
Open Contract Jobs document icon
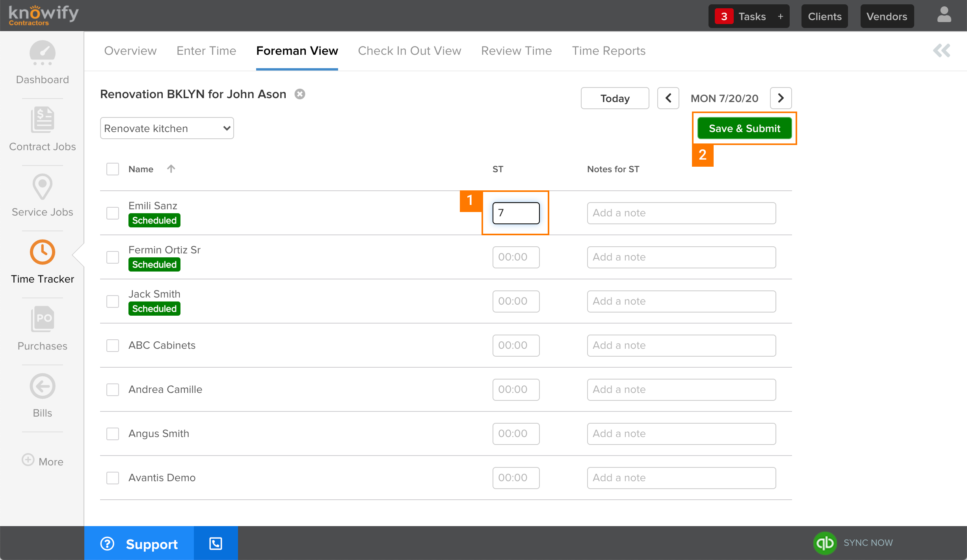pos(43,119)
